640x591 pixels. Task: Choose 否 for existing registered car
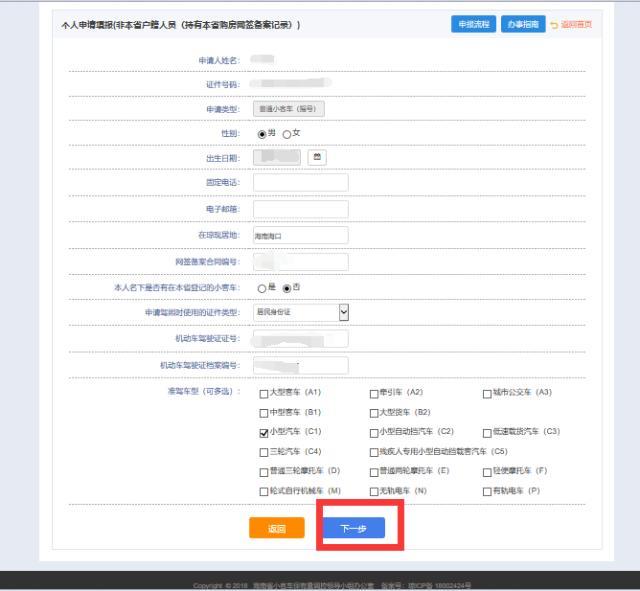(x=286, y=288)
